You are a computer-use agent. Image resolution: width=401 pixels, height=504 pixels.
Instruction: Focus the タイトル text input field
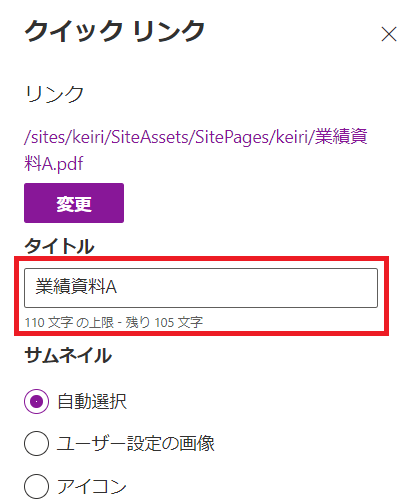[x=201, y=288]
